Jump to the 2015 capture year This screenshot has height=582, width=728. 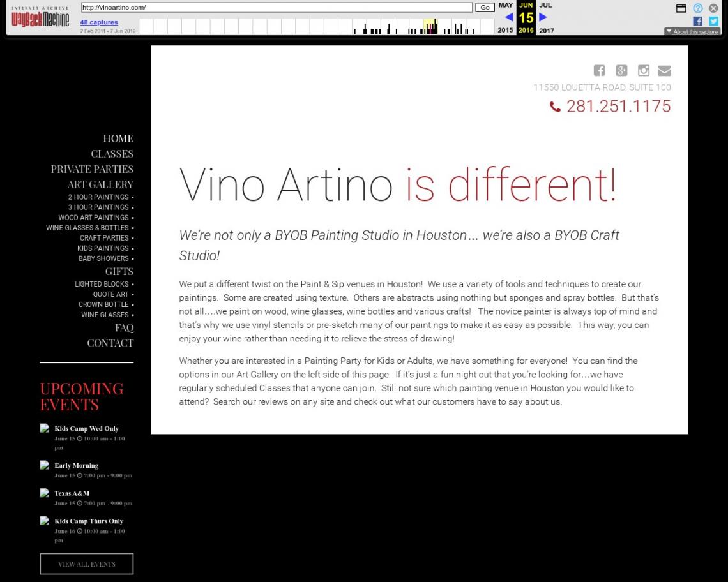point(505,30)
